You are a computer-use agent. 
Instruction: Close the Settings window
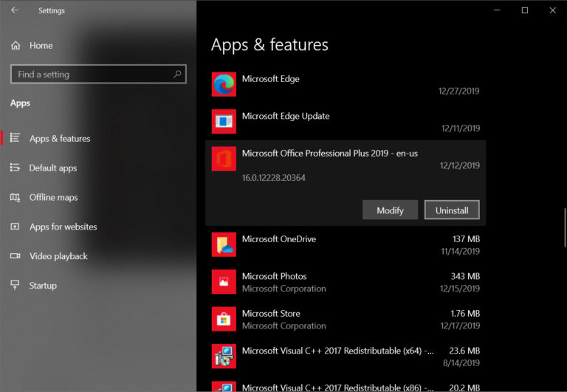coord(552,10)
